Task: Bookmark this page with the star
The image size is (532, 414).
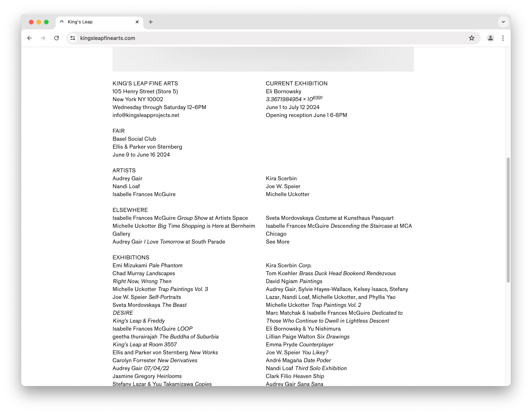Action: click(x=472, y=38)
